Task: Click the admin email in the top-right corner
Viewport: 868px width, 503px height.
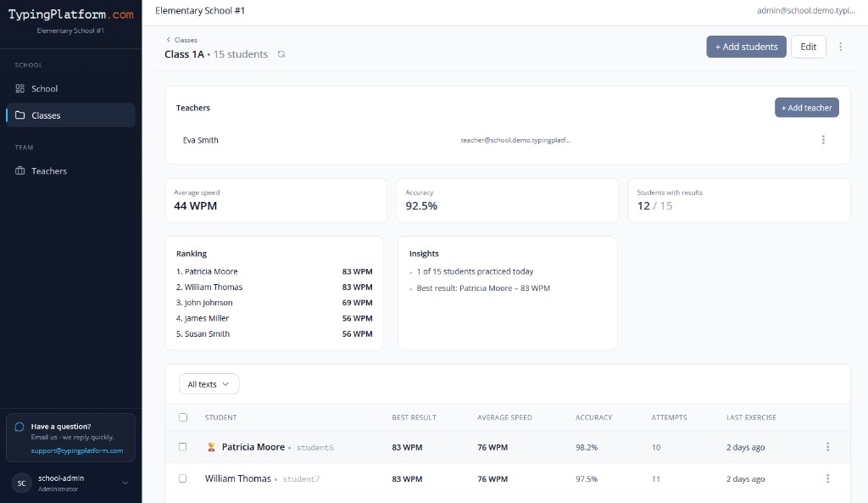Action: coord(806,10)
